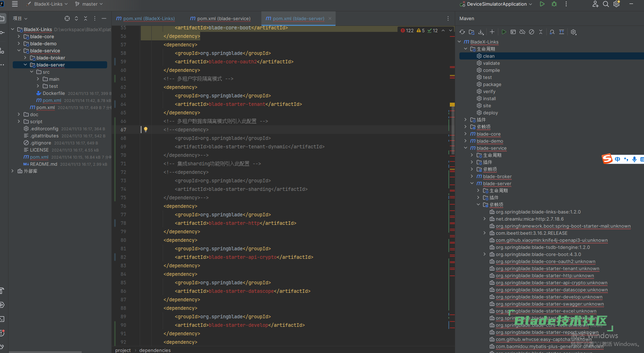Click the lightbulb intention icon on line 67
This screenshot has height=353, width=644.
click(146, 130)
